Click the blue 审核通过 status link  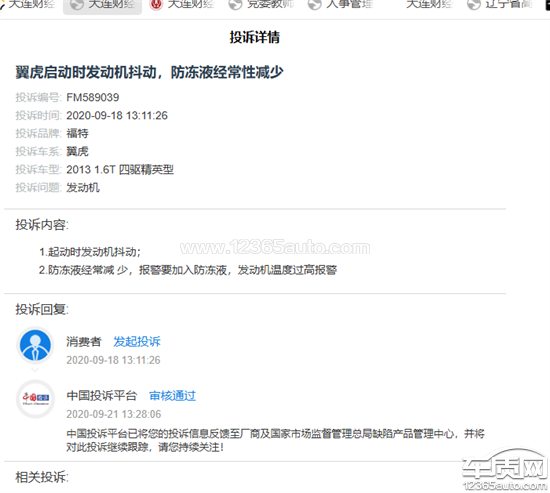[172, 396]
